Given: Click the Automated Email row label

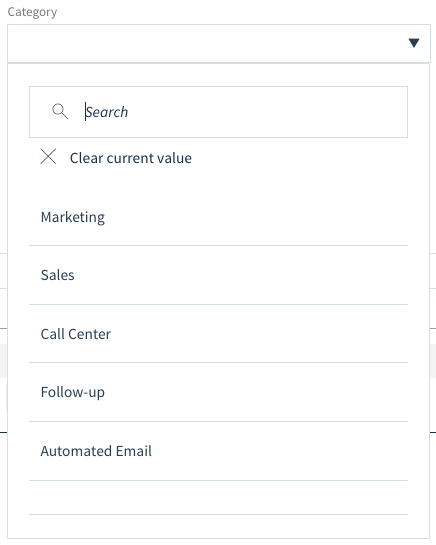Looking at the screenshot, I should click(96, 451).
